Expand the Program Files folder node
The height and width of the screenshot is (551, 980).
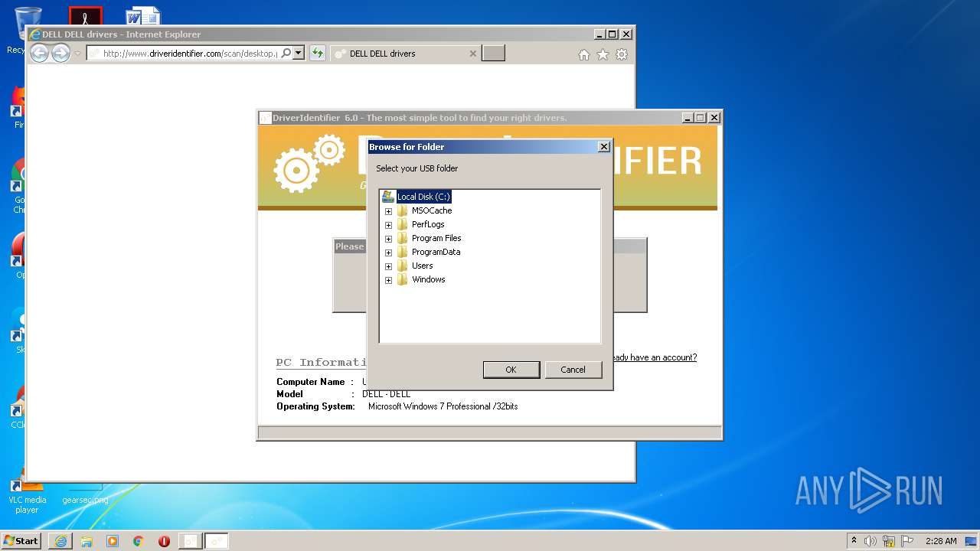tap(388, 239)
